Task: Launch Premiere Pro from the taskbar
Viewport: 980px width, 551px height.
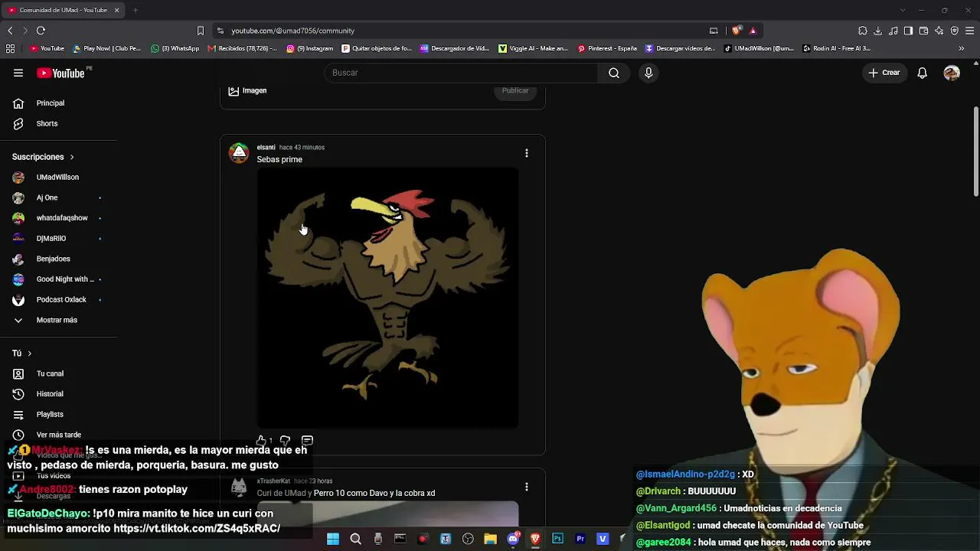Action: pyautogui.click(x=580, y=539)
